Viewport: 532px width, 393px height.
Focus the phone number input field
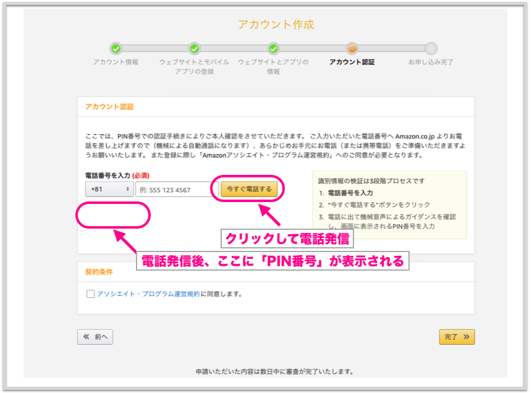pyautogui.click(x=177, y=189)
